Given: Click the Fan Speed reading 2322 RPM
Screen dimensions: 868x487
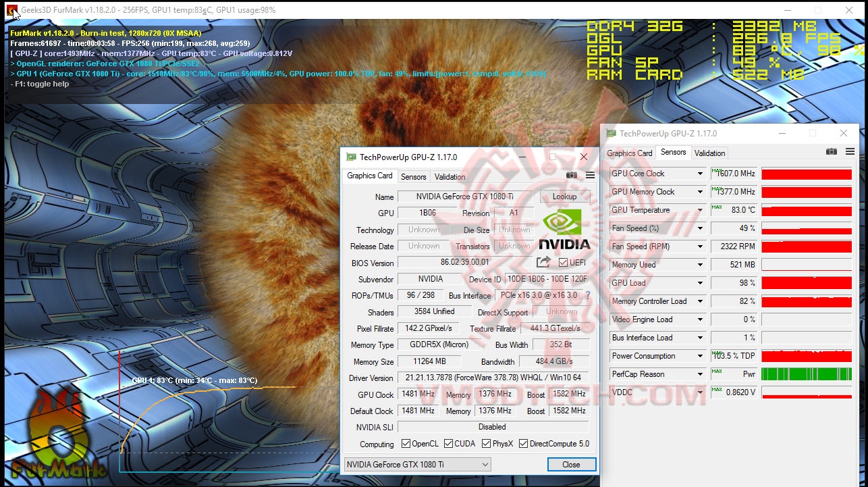Looking at the screenshot, I should (734, 247).
